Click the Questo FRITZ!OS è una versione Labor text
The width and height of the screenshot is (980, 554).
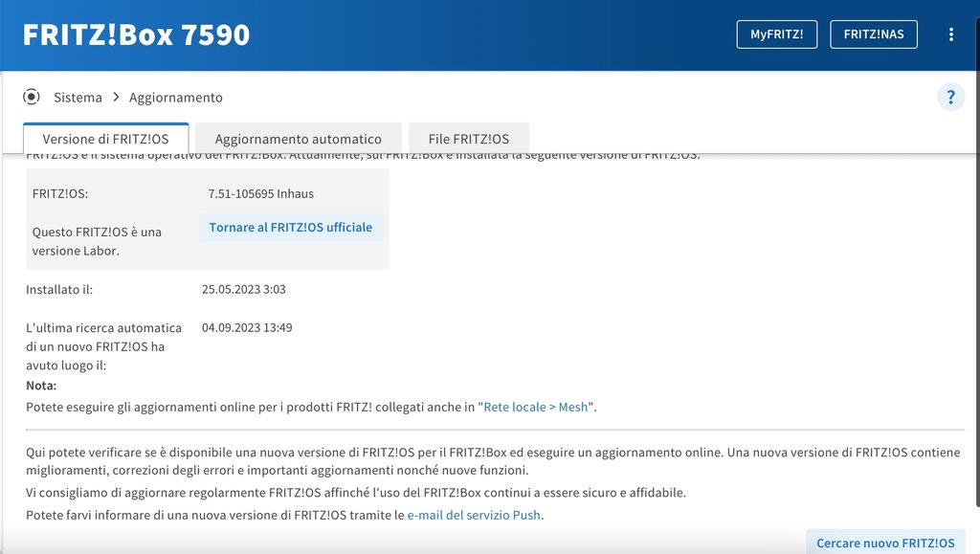[x=97, y=241]
